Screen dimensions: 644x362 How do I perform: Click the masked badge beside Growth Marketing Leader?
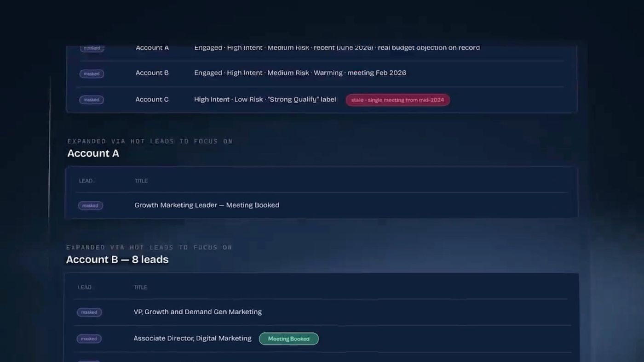coord(90,206)
